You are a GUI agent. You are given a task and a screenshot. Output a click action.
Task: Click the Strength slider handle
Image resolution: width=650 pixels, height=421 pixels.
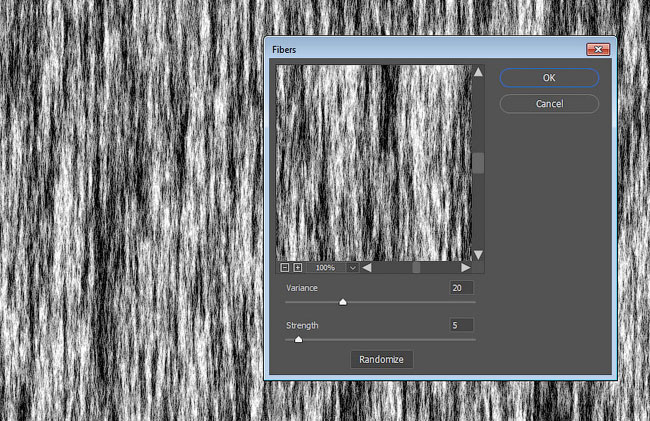298,340
